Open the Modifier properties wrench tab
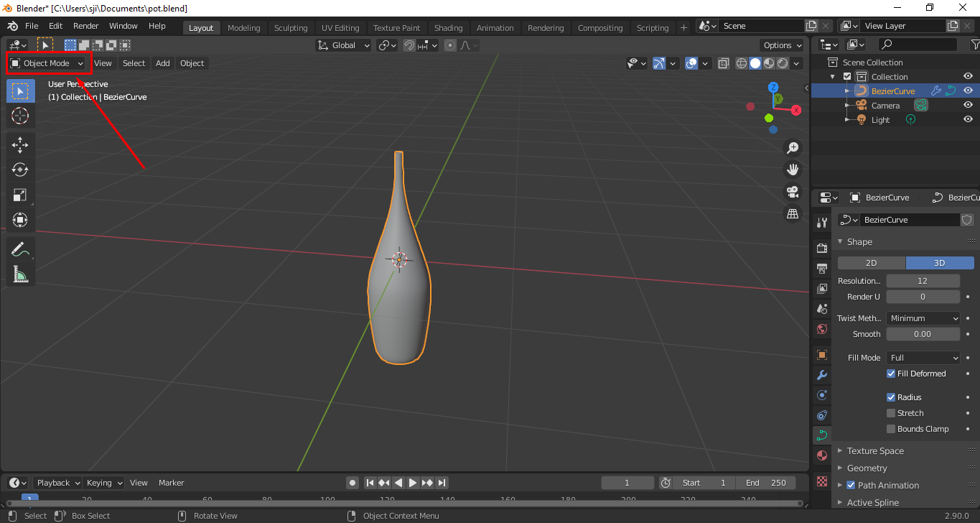 click(821, 375)
